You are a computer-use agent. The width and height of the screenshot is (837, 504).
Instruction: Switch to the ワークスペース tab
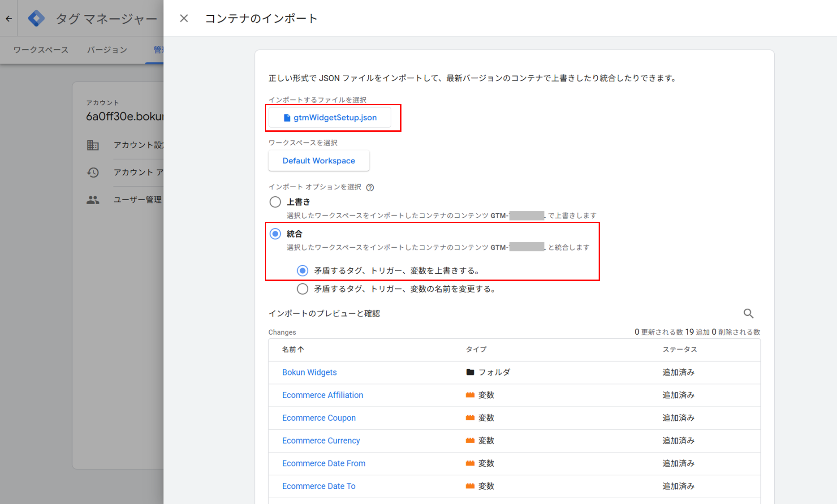point(41,50)
